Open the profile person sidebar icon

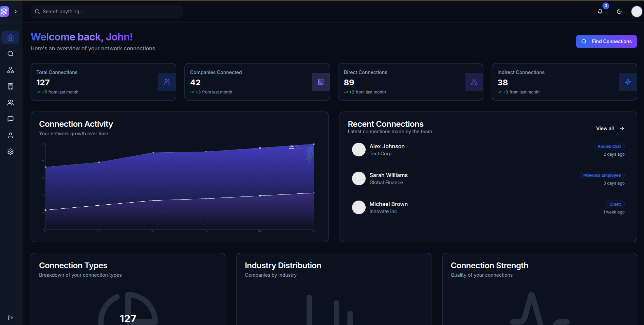[x=11, y=135]
